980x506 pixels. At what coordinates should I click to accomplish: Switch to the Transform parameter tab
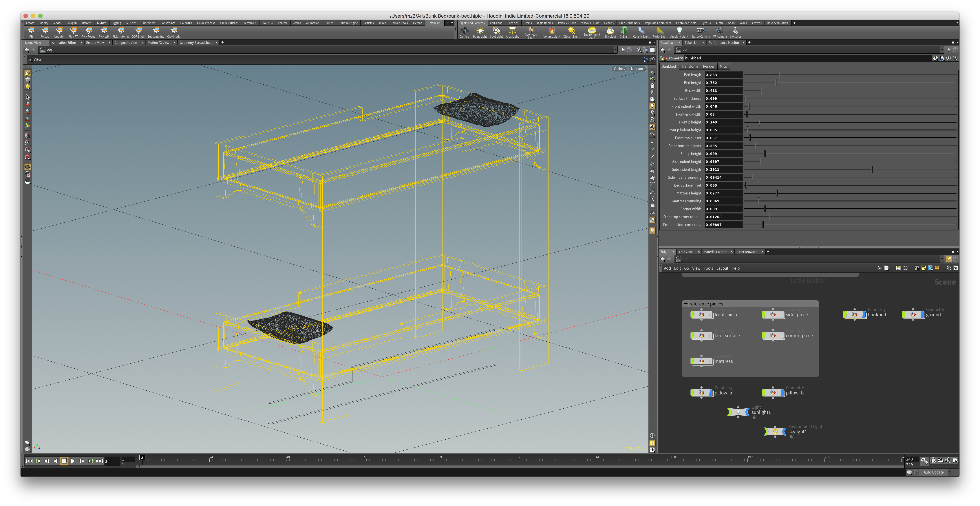[689, 66]
